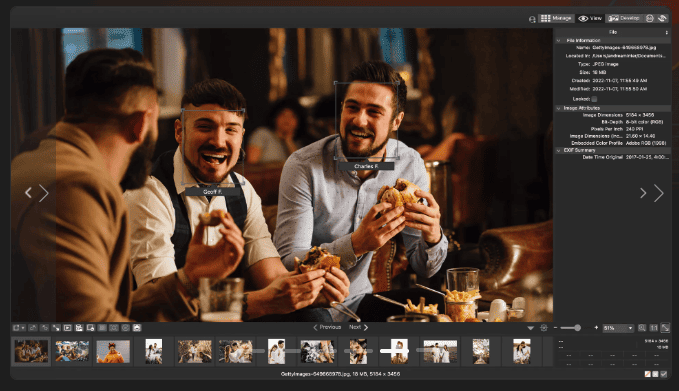Click the 240 PPI value
This screenshot has height=391, width=679.
pos(634,129)
